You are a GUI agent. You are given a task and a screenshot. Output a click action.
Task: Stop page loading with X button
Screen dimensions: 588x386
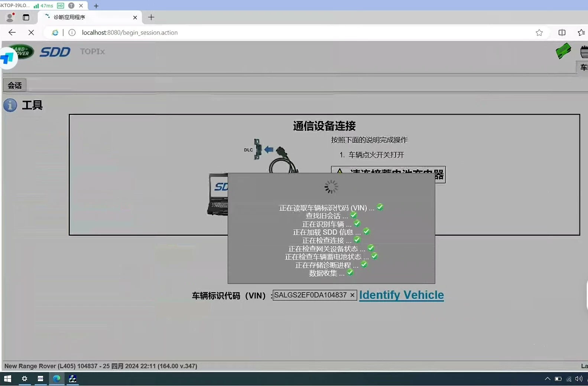(x=31, y=33)
